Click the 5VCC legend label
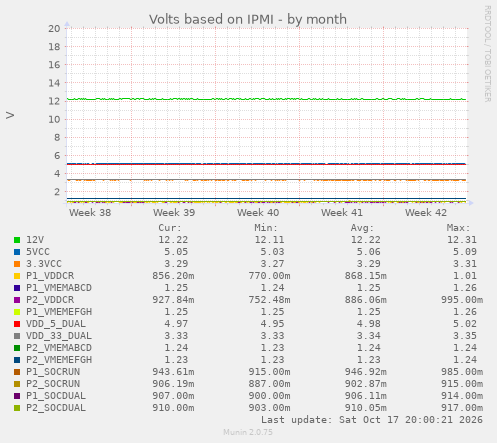Screen dimensions: 497x443 [x=38, y=252]
